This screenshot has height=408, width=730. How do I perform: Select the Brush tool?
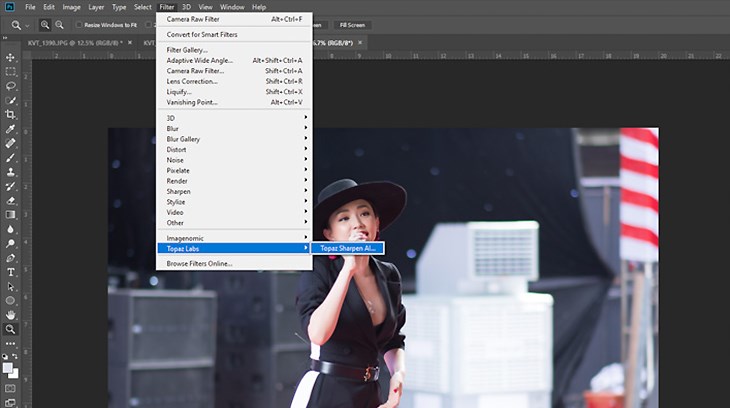(10, 158)
